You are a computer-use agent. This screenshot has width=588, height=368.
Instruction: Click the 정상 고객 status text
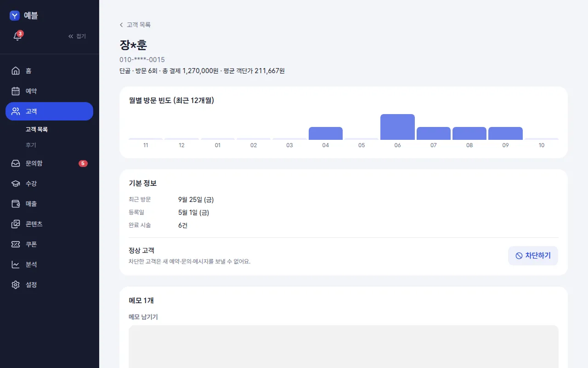pyautogui.click(x=141, y=251)
